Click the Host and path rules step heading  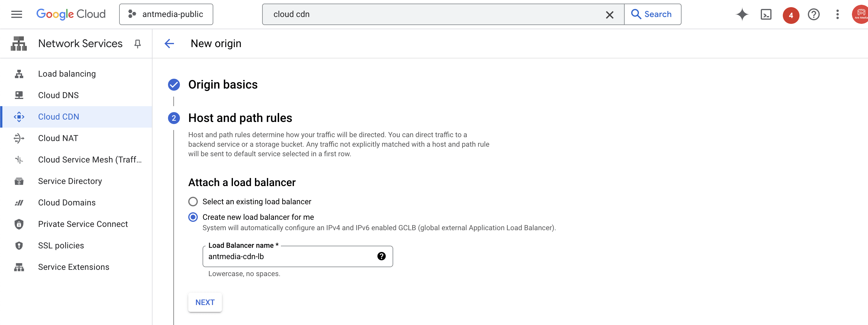(240, 118)
